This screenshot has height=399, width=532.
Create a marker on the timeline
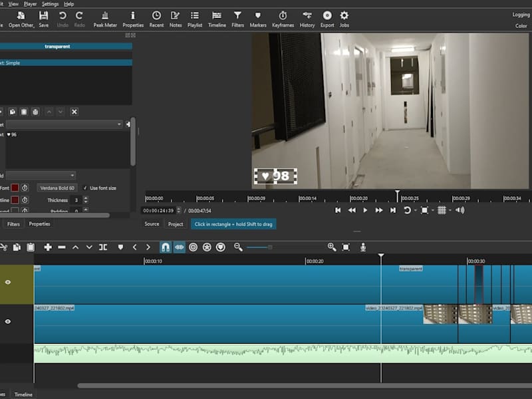pos(120,247)
